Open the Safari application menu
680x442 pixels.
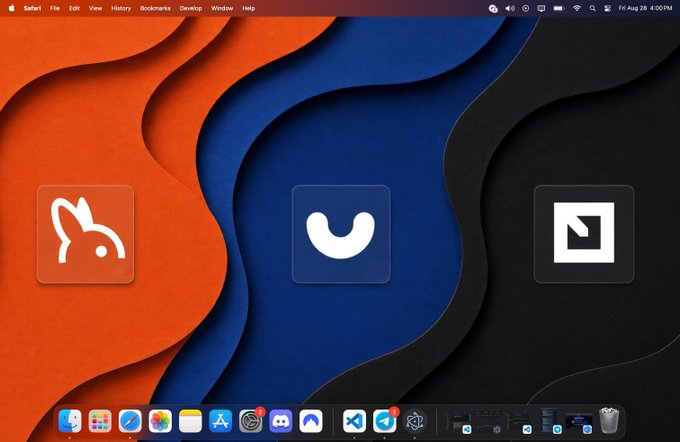coord(33,8)
